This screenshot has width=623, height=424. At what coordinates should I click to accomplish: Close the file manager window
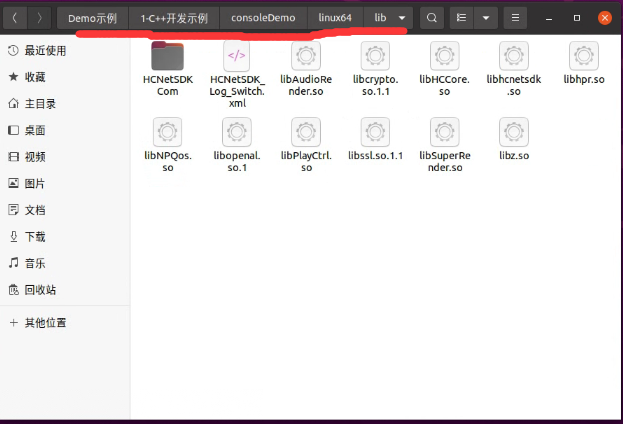click(x=605, y=18)
